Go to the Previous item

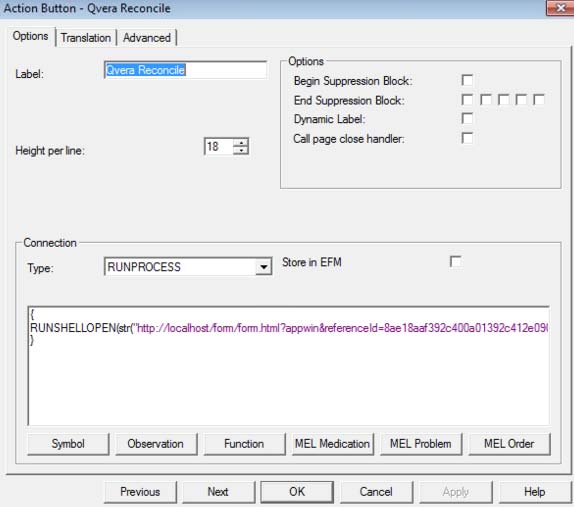(140, 492)
